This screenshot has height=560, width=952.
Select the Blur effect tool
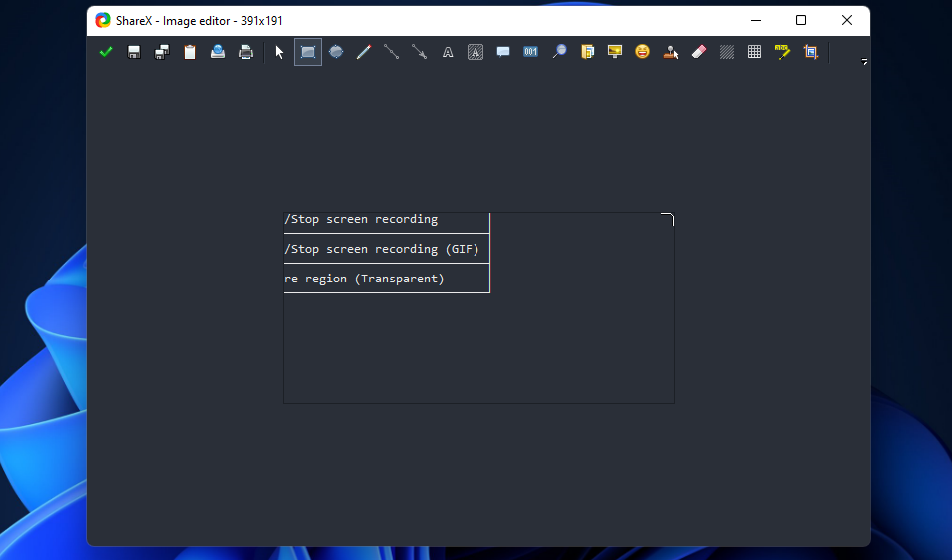coord(727,52)
